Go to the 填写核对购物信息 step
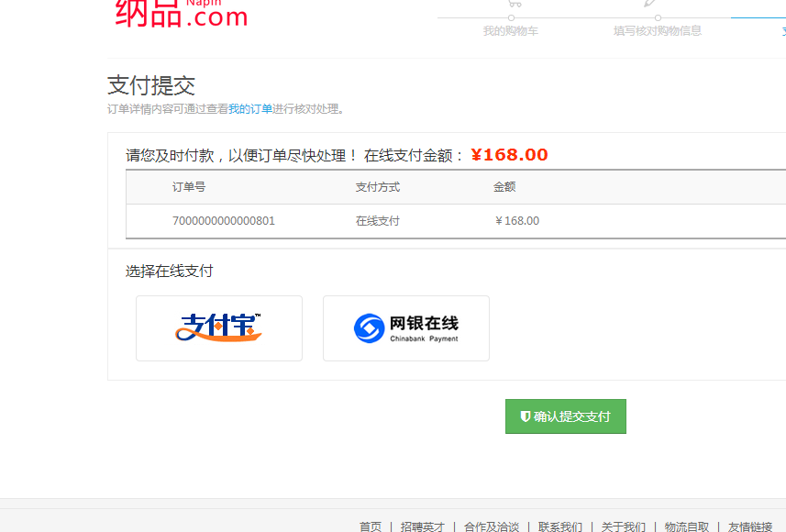This screenshot has height=532, width=786. [x=658, y=31]
